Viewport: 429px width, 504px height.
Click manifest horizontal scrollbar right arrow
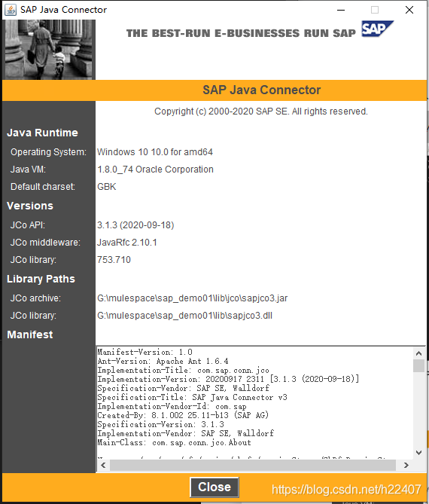click(x=406, y=465)
